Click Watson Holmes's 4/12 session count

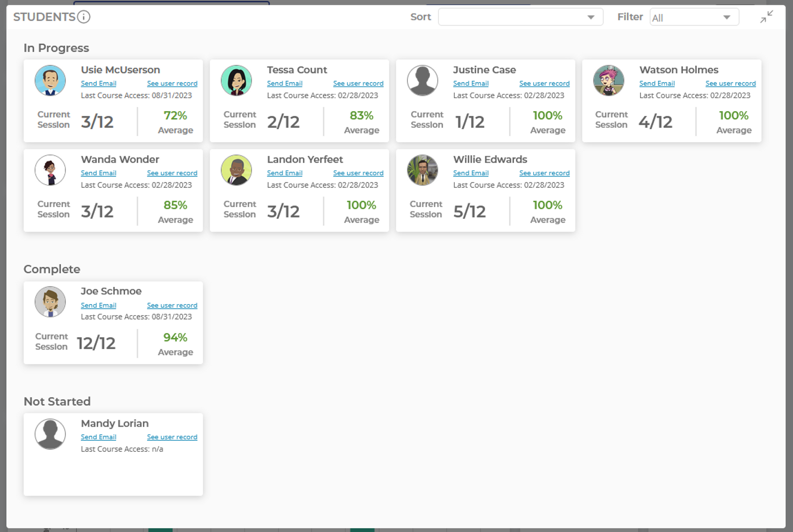click(655, 122)
